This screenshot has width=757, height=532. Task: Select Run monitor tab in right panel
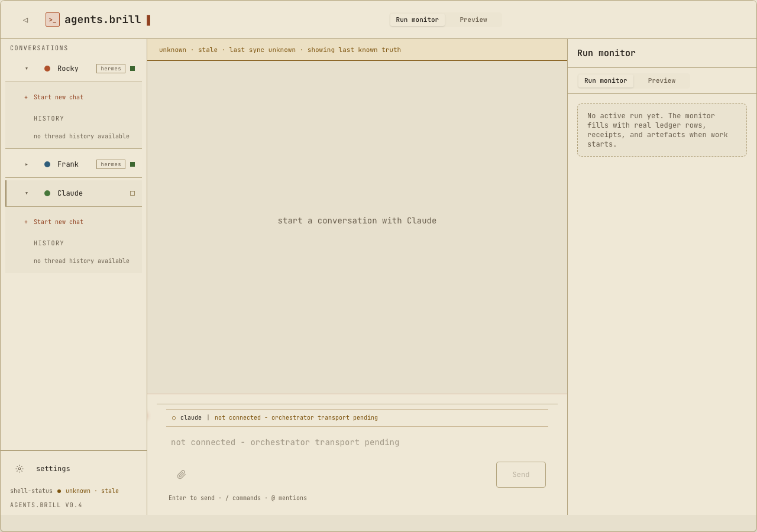point(606,81)
